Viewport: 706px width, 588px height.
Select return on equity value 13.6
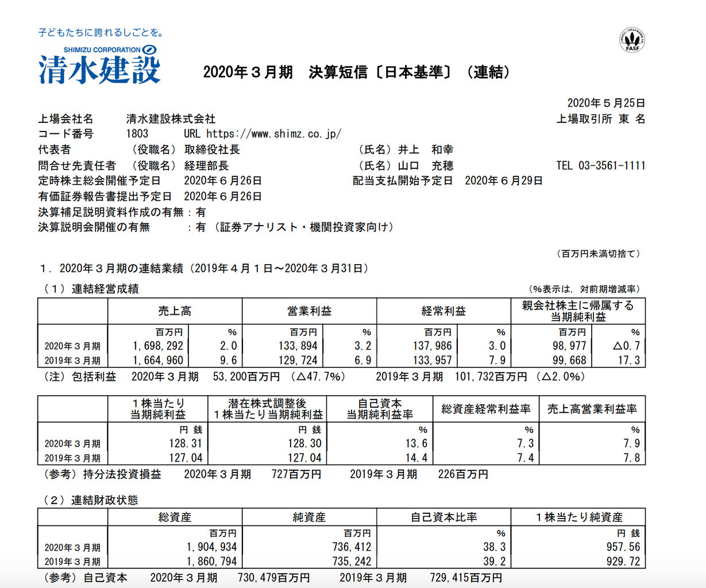[x=416, y=443]
